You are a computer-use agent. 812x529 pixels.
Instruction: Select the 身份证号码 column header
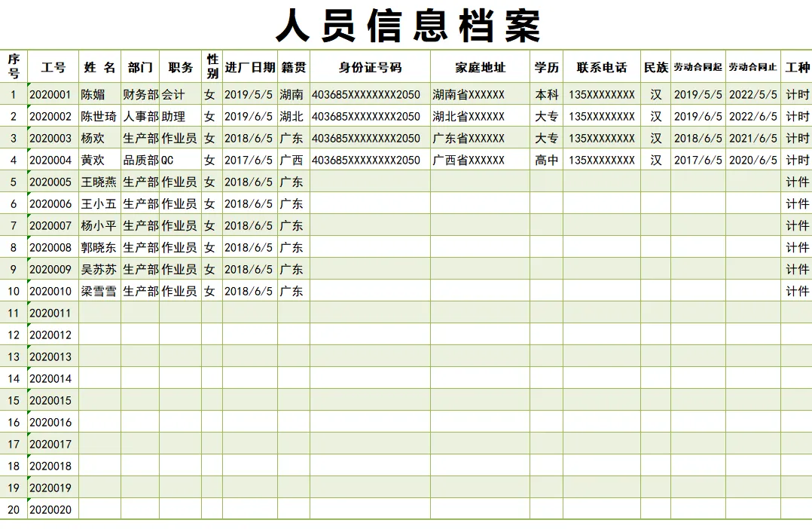371,66
